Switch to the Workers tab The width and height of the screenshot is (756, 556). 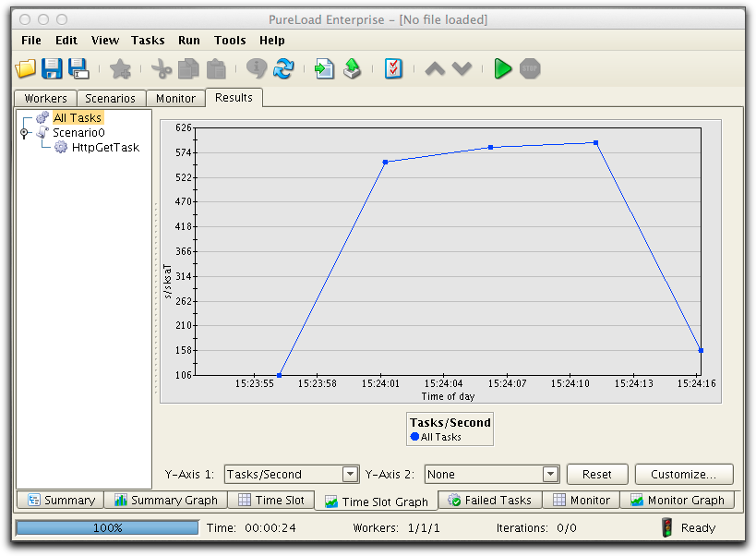point(46,99)
